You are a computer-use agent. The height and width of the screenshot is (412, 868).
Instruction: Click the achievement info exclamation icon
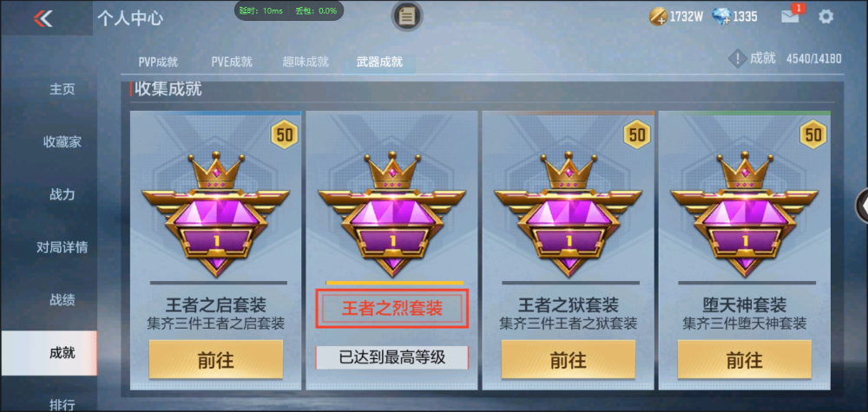click(x=737, y=59)
